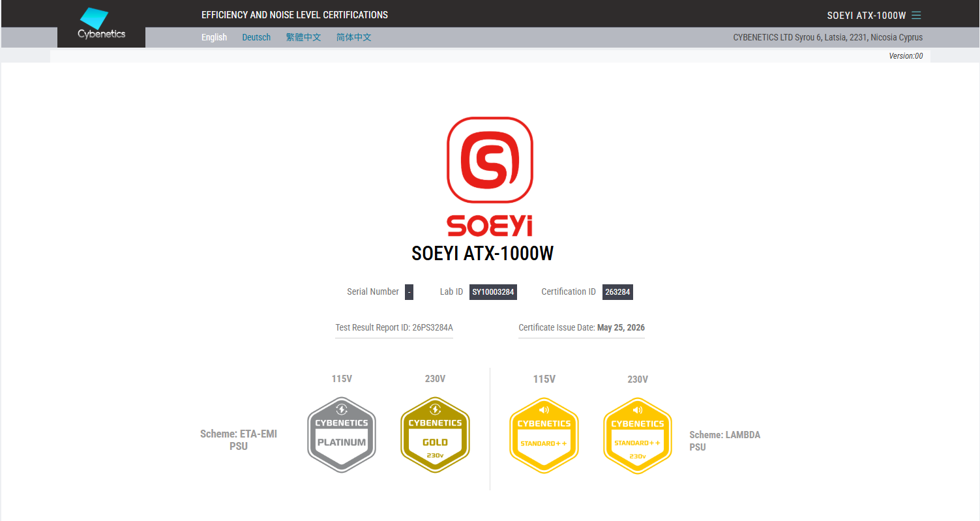The width and height of the screenshot is (980, 521).
Task: Select the 230V Gold efficiency badge
Action: pos(435,434)
